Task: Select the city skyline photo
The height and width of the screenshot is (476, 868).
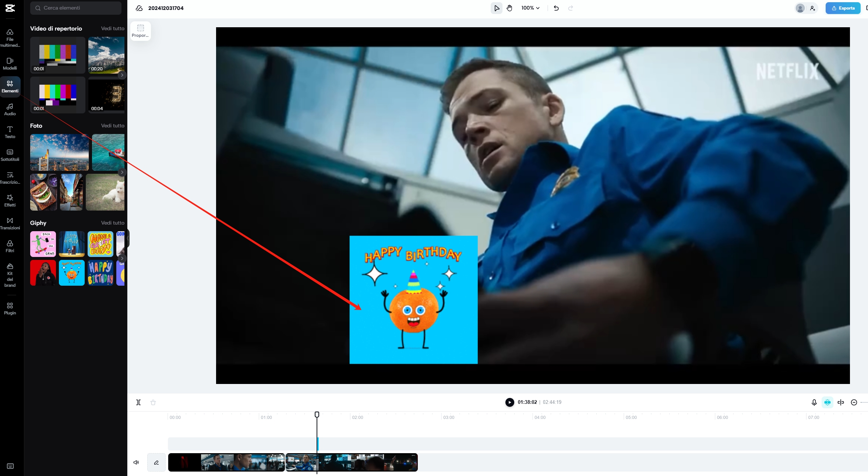Action: pos(60,152)
